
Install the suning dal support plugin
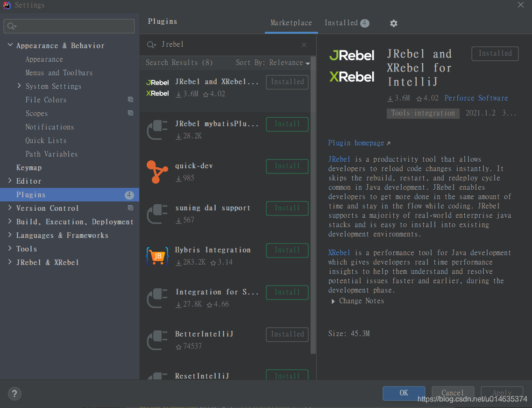tap(287, 208)
